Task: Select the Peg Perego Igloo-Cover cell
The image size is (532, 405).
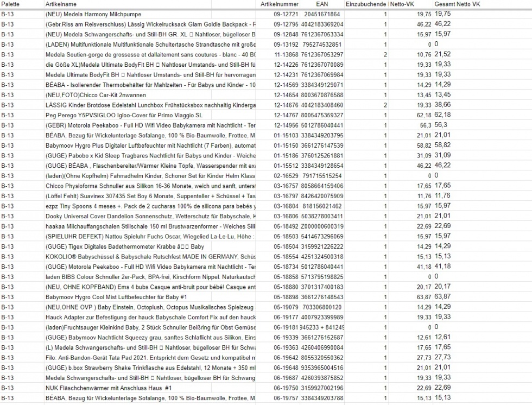Action: click(x=128, y=115)
